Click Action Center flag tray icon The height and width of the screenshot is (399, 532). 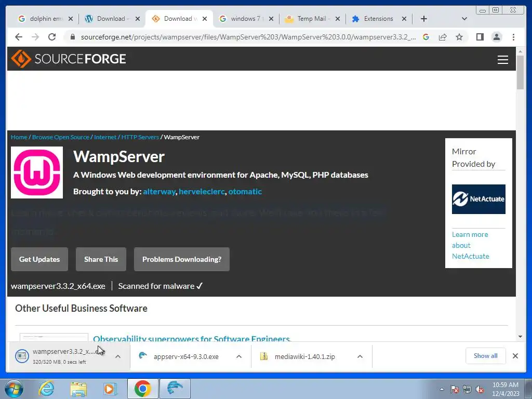click(455, 390)
